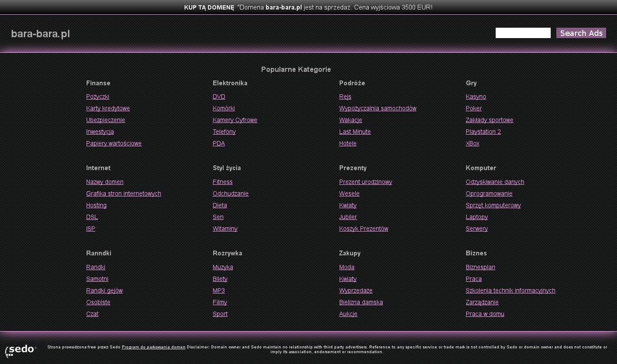617x364 pixels.
Task: Focus the search input field
Action: (523, 33)
